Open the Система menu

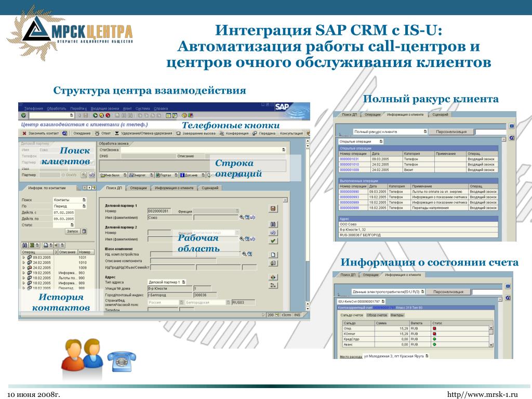click(x=142, y=109)
